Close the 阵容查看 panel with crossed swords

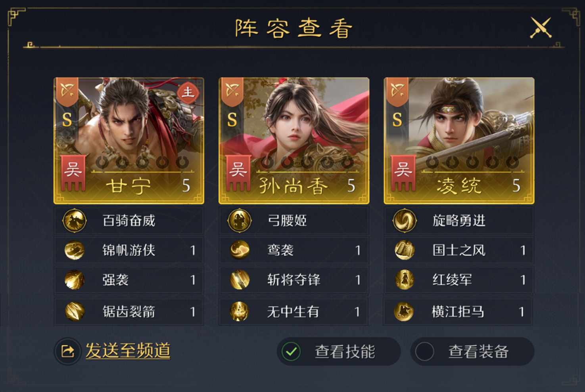click(541, 28)
